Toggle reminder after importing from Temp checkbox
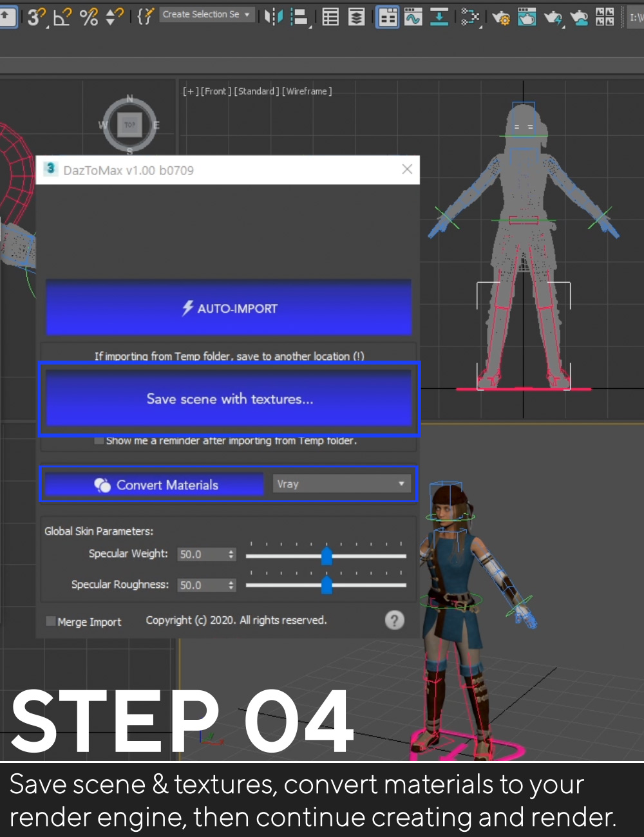Image resolution: width=644 pixels, height=837 pixels. click(x=99, y=440)
